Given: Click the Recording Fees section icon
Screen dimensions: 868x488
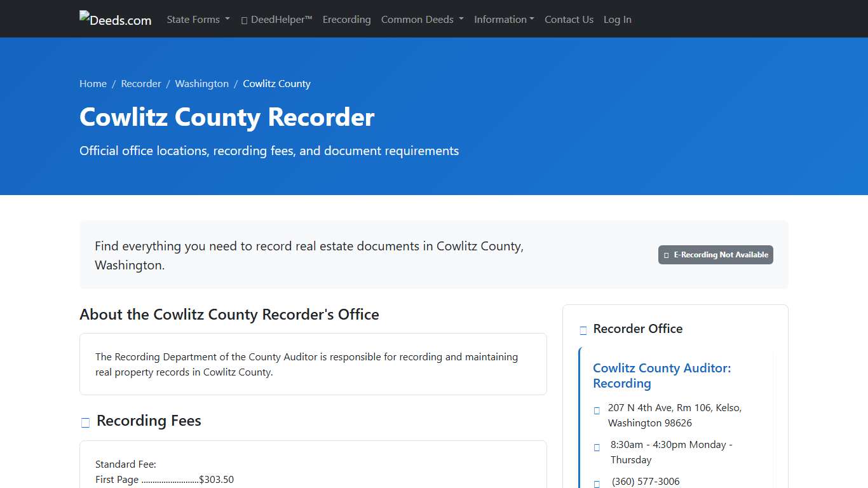Looking at the screenshot, I should (85, 422).
